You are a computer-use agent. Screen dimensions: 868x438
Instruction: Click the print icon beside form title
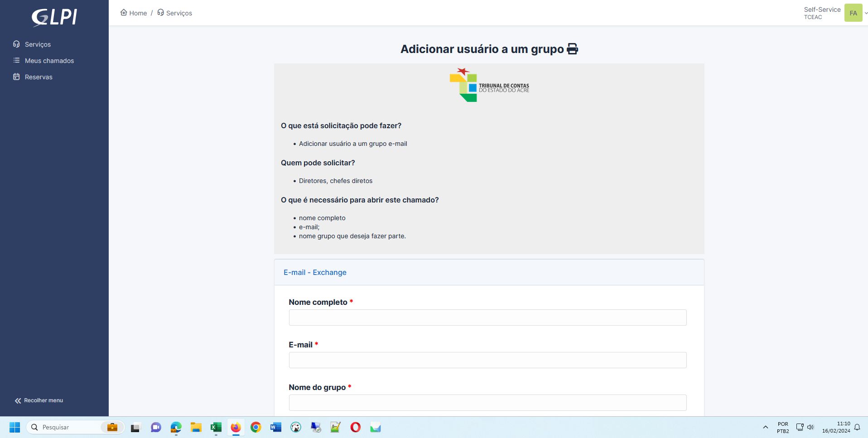[572, 49]
